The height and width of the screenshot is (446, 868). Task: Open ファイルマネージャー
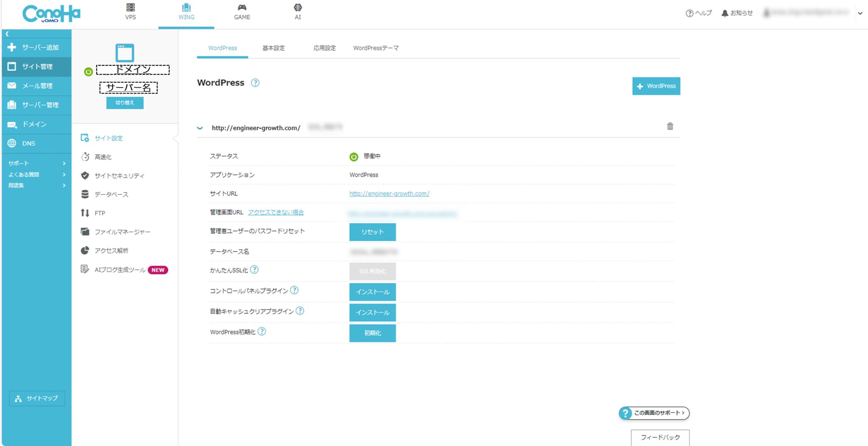pos(115,232)
